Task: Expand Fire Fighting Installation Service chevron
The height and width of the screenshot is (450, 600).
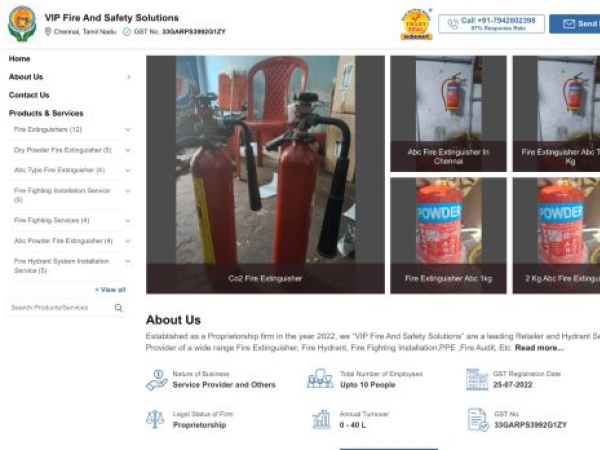Action: coord(128,191)
